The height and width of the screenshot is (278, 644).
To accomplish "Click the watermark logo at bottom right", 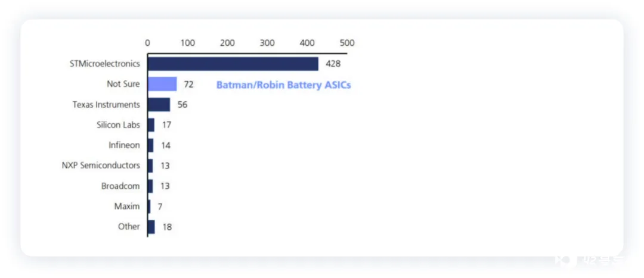I will coord(589,261).
